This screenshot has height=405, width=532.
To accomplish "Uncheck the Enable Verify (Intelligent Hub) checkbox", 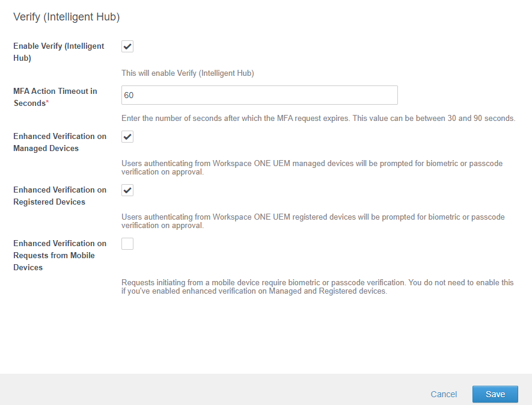I will coord(127,47).
